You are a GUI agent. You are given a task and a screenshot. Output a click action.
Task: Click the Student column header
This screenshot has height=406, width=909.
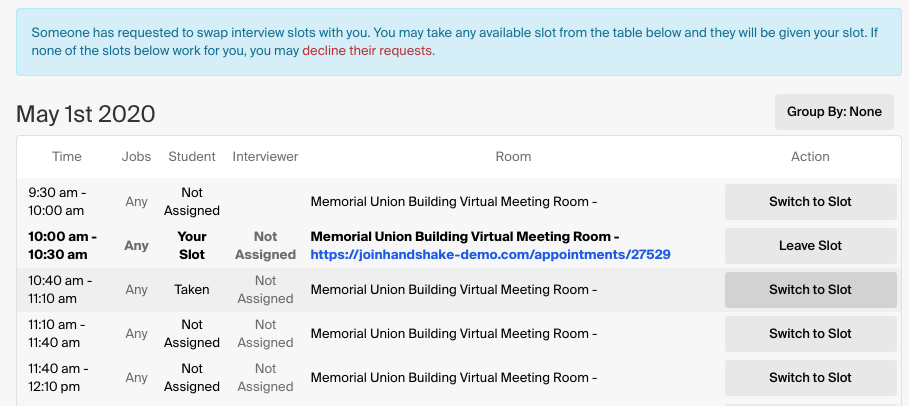[x=192, y=157]
